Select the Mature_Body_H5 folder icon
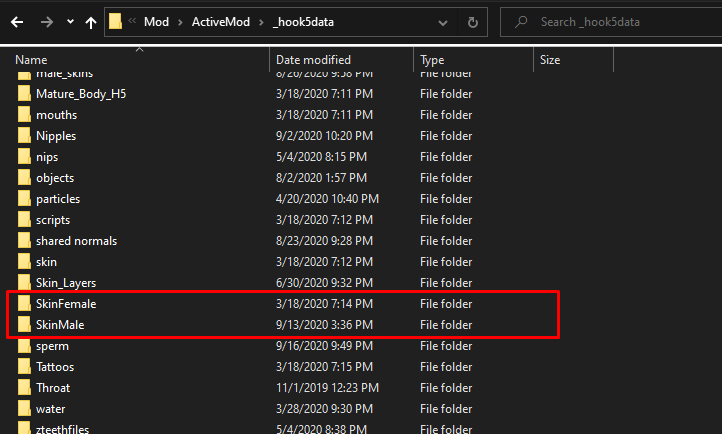722x434 pixels. point(24,93)
